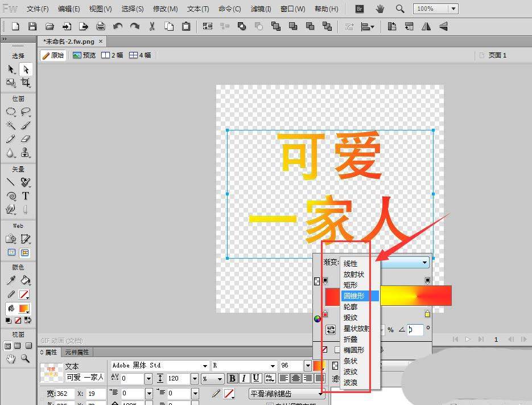
Task: Toggle Italic text formatting
Action: (244, 378)
